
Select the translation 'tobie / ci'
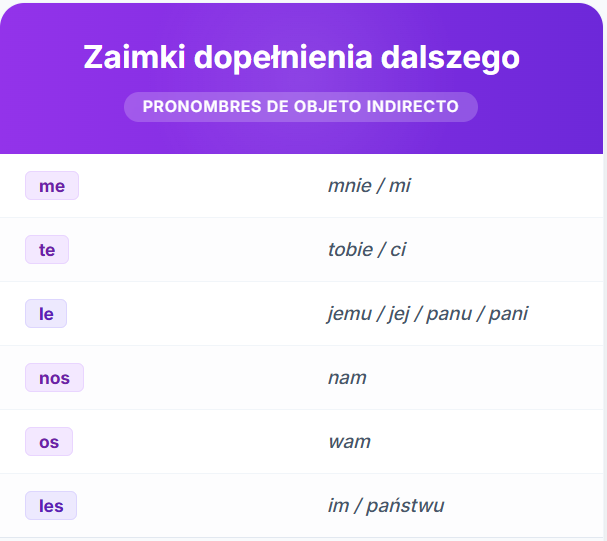pyautogui.click(x=367, y=250)
